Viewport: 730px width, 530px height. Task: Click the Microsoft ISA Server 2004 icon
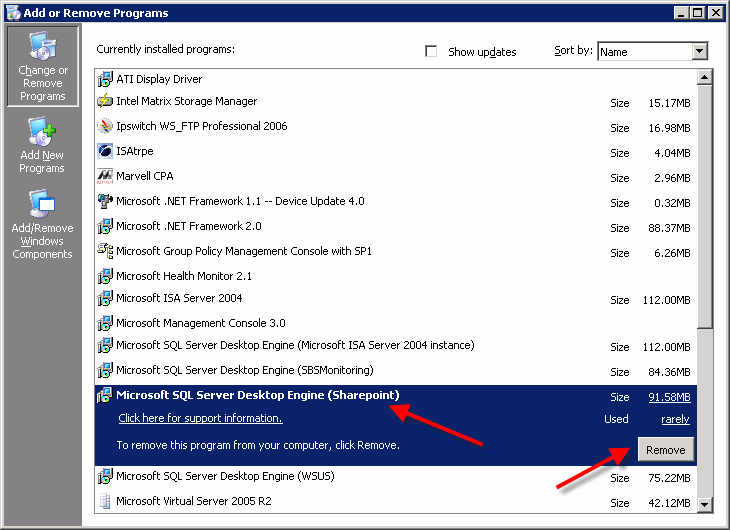click(105, 298)
